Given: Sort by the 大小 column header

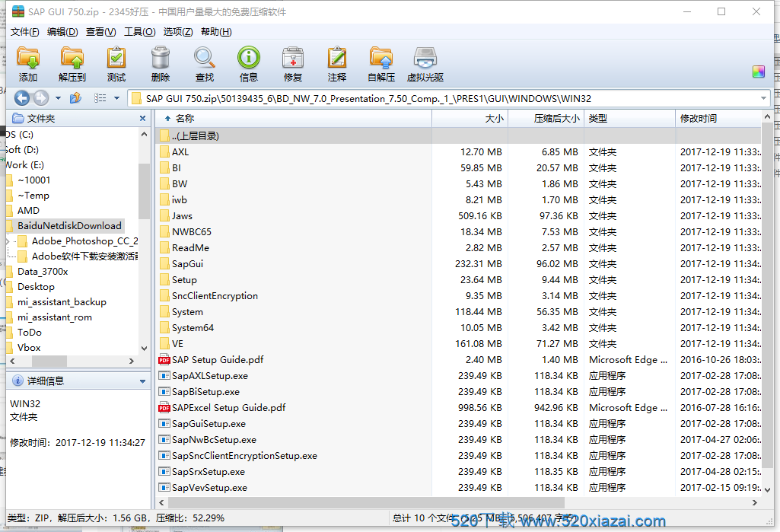Looking at the screenshot, I should [x=470, y=119].
